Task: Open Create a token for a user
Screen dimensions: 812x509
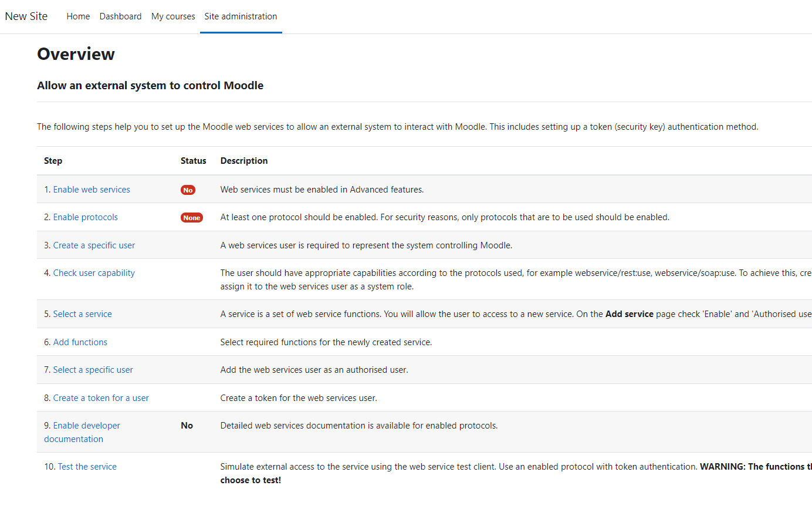Action: 101,398
